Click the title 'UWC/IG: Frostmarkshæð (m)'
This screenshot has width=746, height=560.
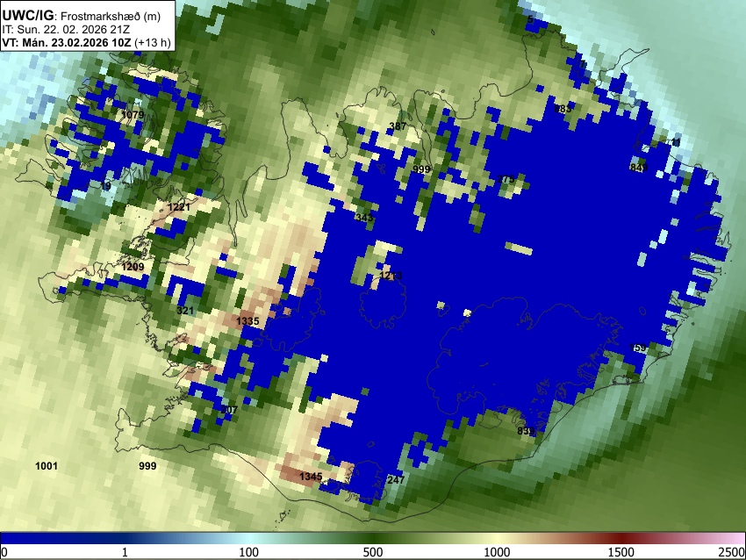click(x=82, y=16)
